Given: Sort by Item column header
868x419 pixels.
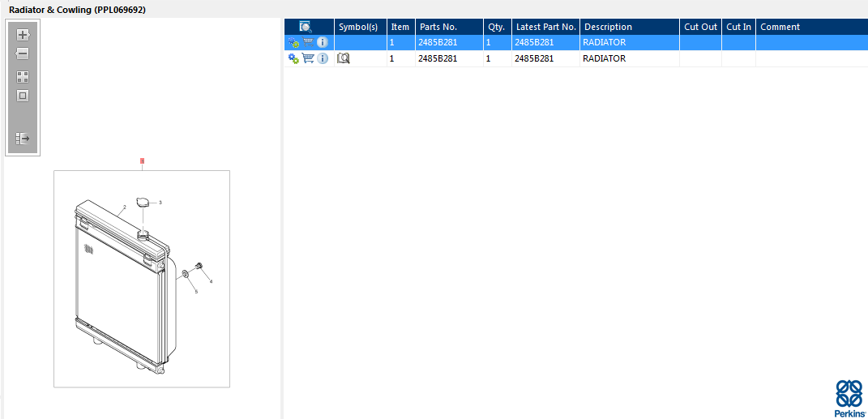Looking at the screenshot, I should [400, 27].
